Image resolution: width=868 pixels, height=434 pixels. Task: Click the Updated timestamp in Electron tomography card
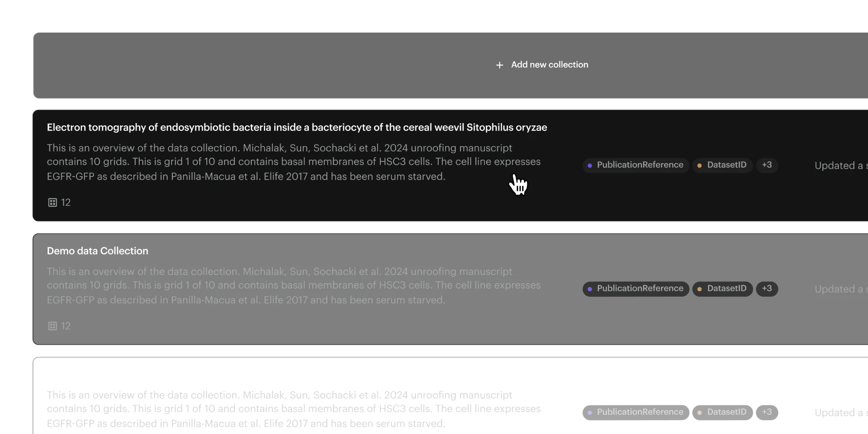tap(841, 166)
